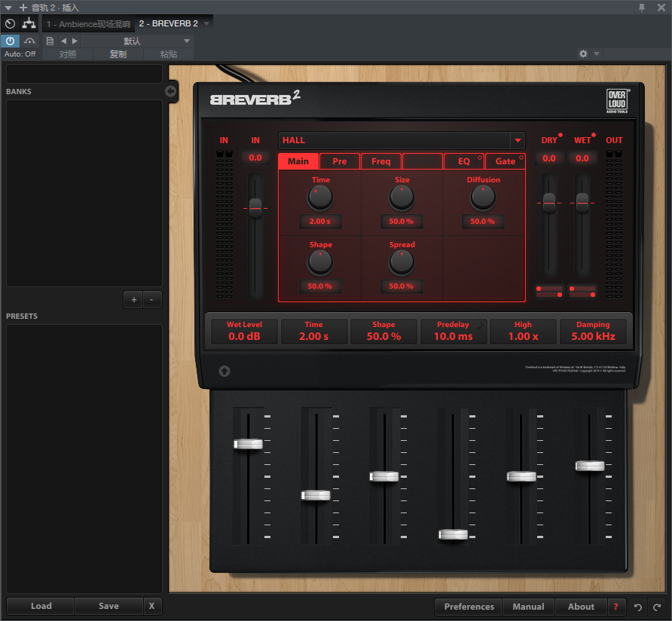Click the Size knob
The width and height of the screenshot is (672, 621).
tap(402, 197)
